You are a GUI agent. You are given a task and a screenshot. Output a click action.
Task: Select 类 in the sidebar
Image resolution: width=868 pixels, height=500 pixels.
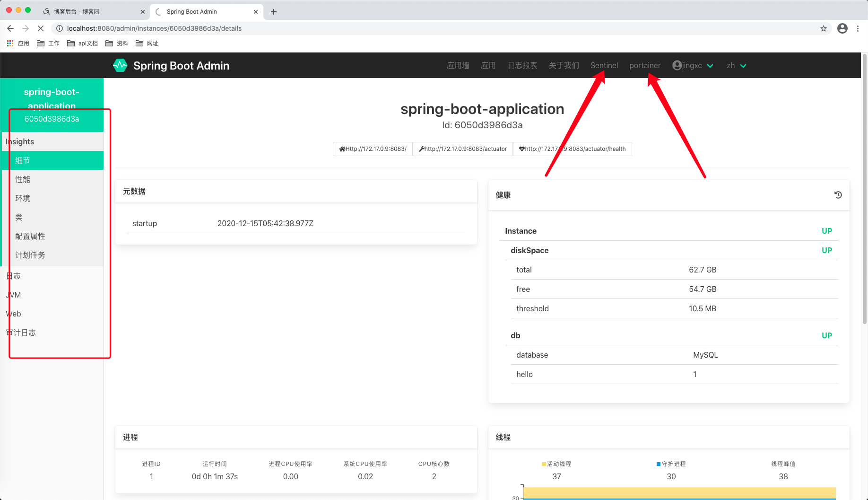52,217
